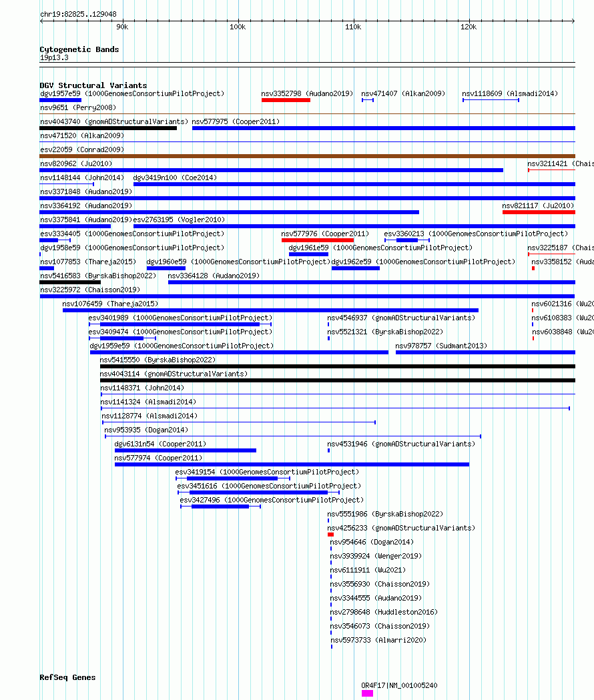Open the OR4F17|NM_001005240 gene label
Viewport: 594px width, 700px height.
pos(399,686)
